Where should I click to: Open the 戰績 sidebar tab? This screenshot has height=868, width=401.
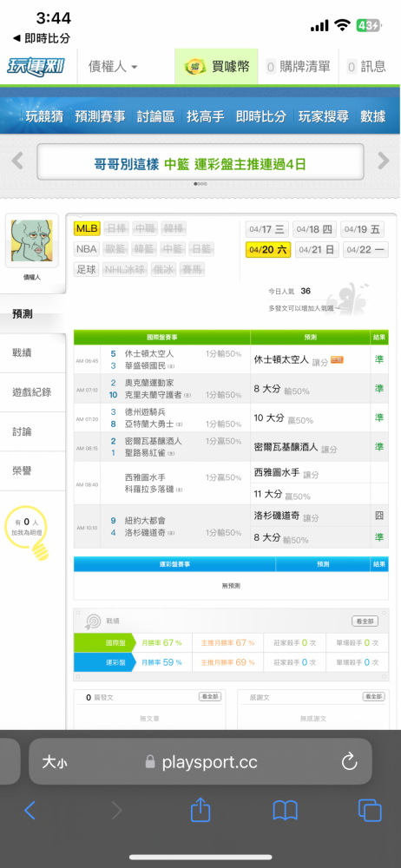(33, 352)
